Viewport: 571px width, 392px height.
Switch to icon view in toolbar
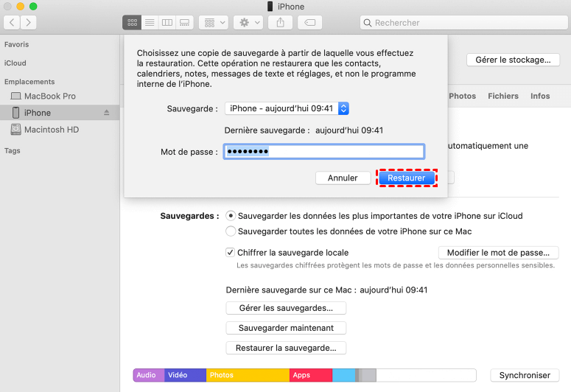point(131,23)
